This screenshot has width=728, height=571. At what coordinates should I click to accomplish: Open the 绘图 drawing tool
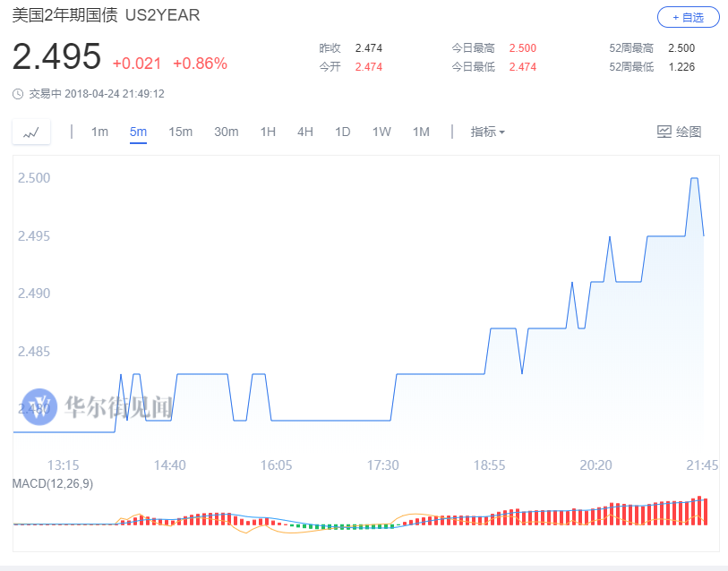pyautogui.click(x=680, y=132)
